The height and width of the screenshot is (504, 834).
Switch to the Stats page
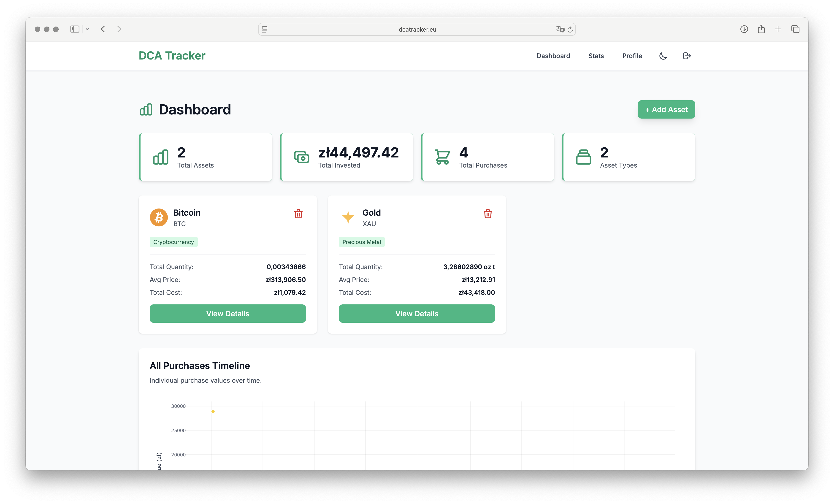coord(596,56)
